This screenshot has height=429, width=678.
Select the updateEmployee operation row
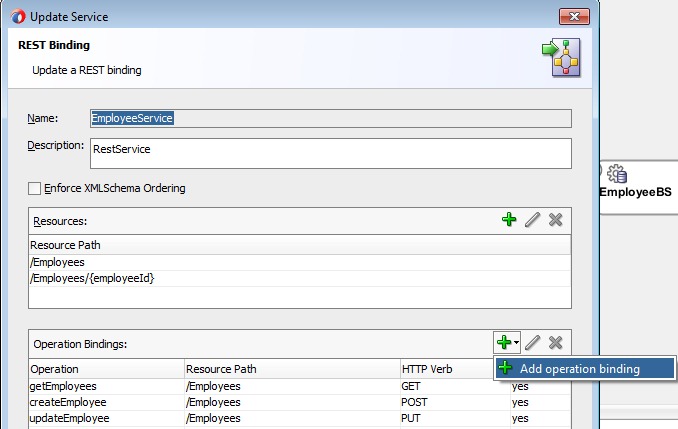coord(107,418)
